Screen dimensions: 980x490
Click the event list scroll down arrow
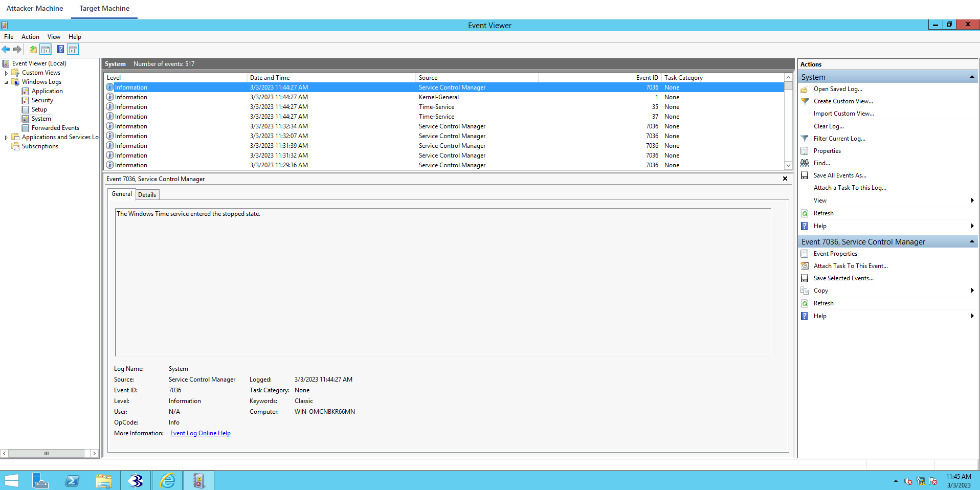[788, 165]
